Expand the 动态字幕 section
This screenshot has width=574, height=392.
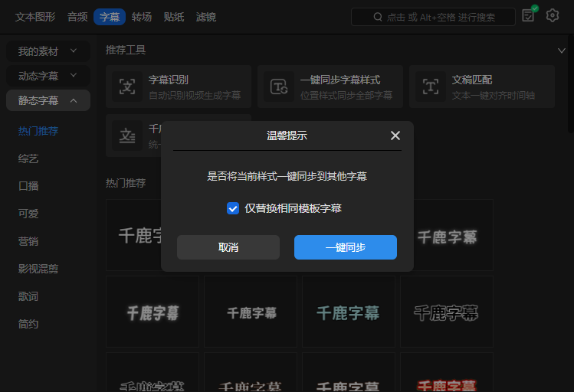tap(48, 76)
